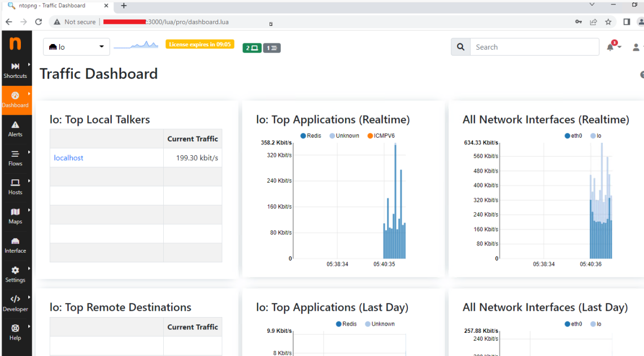Screen dimensions: 644x356
Task: Open the Dashboard sidebar item
Action: click(x=16, y=100)
